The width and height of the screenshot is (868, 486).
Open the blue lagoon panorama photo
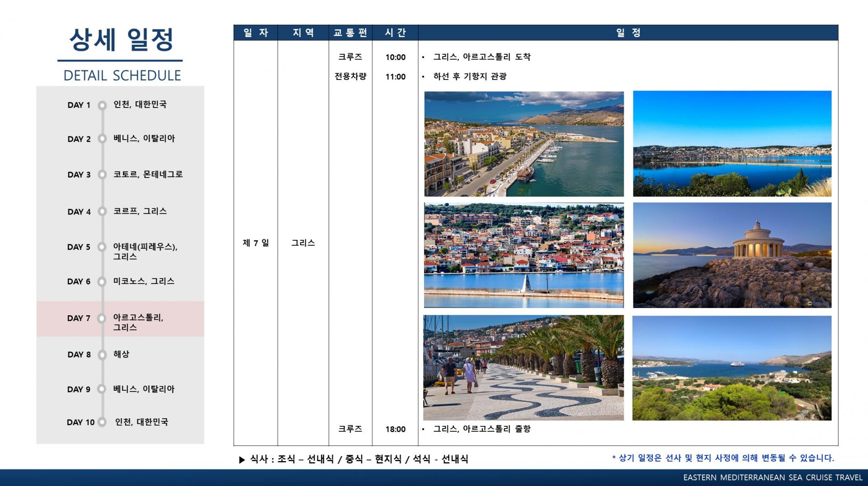point(732,144)
